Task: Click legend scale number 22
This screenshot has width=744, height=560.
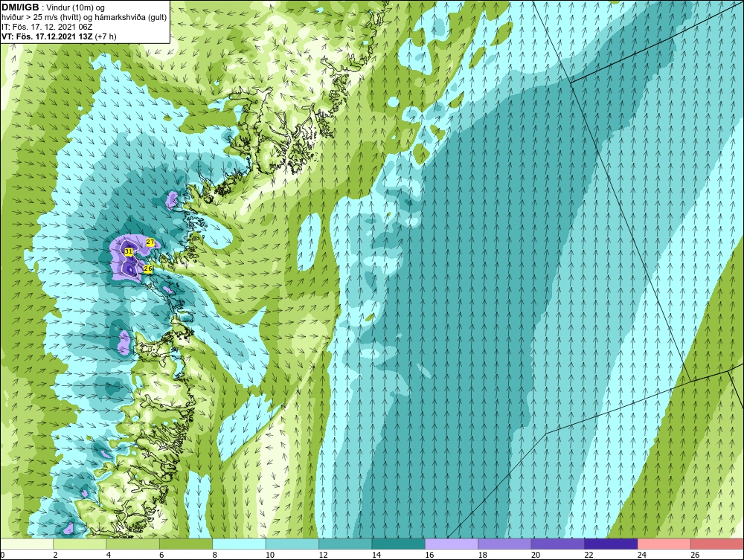Action: pos(589,555)
